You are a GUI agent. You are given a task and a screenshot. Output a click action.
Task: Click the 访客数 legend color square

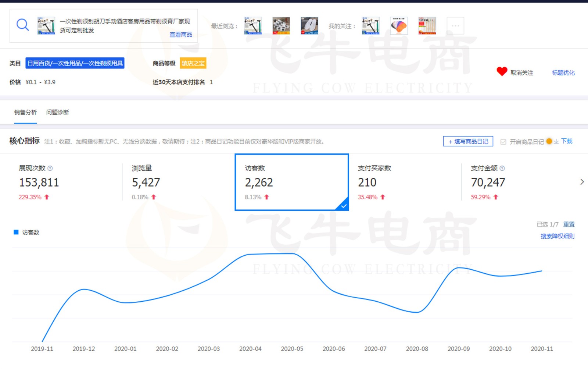tap(16, 232)
